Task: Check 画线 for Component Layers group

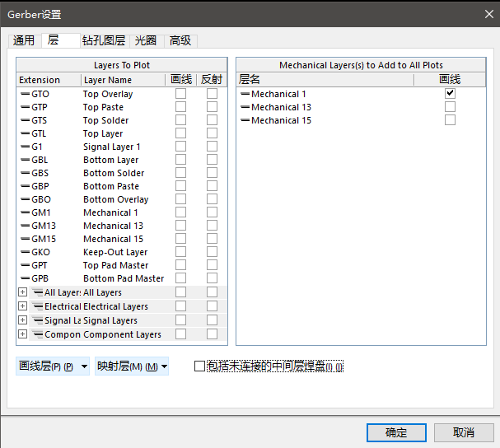Action: [180, 334]
